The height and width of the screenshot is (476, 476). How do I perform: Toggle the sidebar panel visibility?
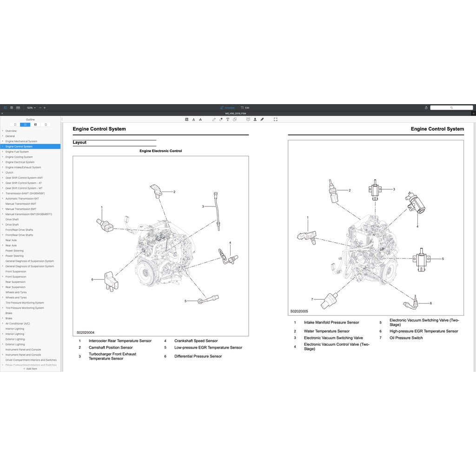pos(5,107)
